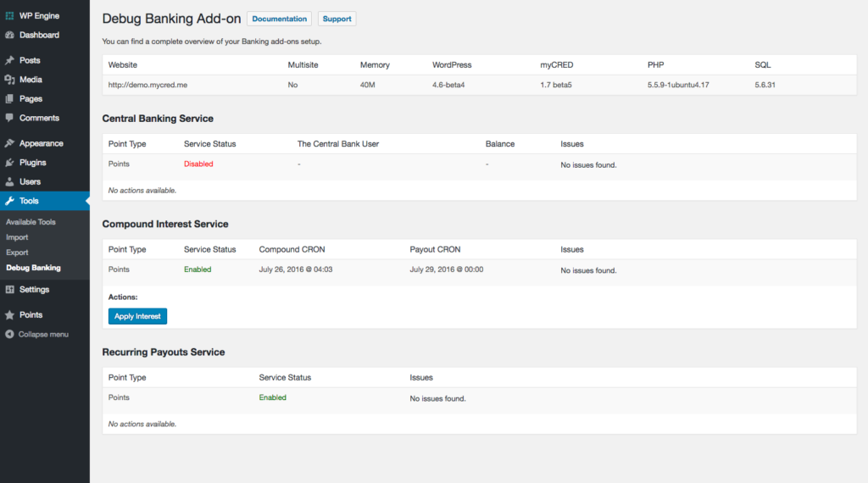The image size is (868, 483).
Task: Click the Compound Interest Service heading
Action: click(x=165, y=224)
